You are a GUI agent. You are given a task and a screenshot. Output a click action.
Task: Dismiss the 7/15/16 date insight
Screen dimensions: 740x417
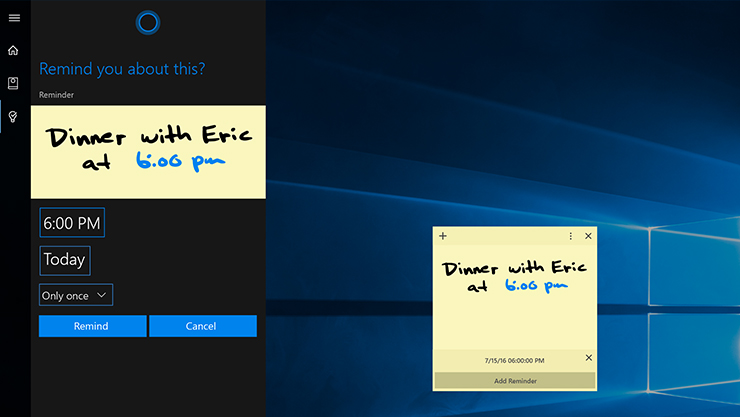click(x=588, y=358)
